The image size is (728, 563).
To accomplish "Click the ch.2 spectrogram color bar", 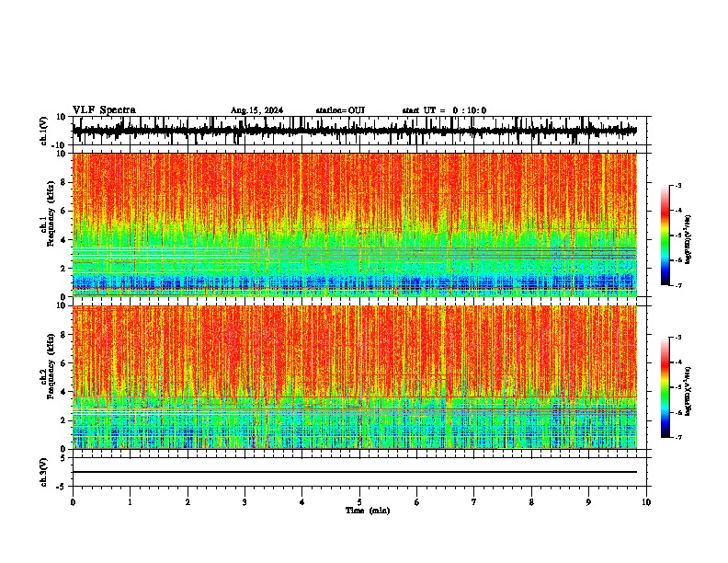I will [665, 387].
